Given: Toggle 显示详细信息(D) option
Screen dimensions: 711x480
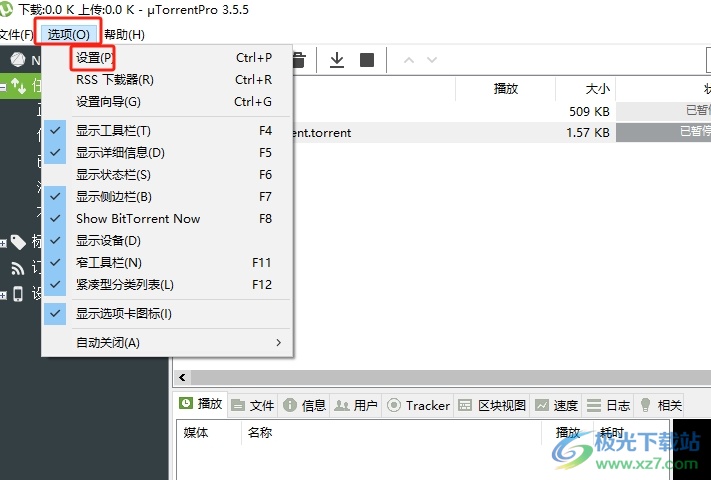Looking at the screenshot, I should pyautogui.click(x=168, y=153).
